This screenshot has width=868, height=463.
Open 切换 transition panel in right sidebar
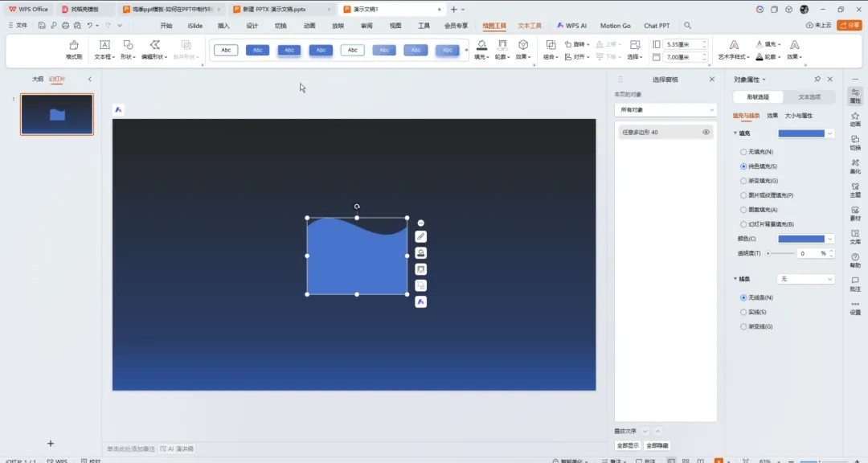855,143
